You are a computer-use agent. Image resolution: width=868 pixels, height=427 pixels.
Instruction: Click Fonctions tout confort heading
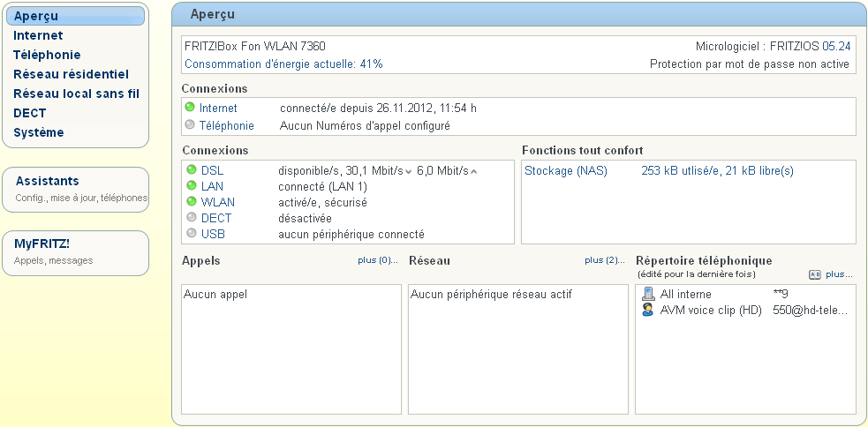pos(583,151)
